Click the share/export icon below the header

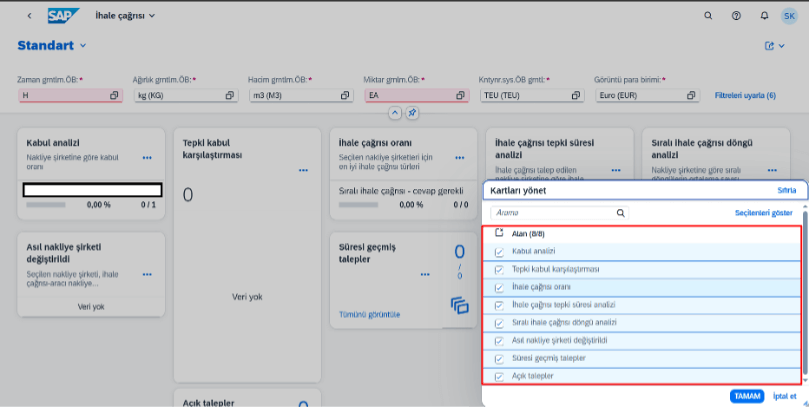(x=771, y=46)
